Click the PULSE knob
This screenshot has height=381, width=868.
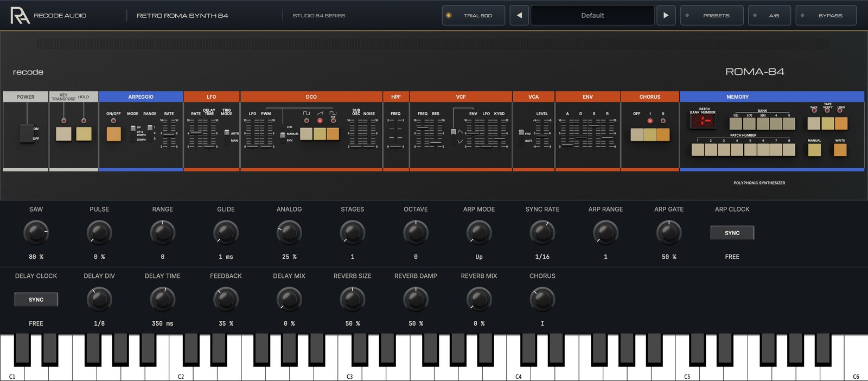coord(99,233)
